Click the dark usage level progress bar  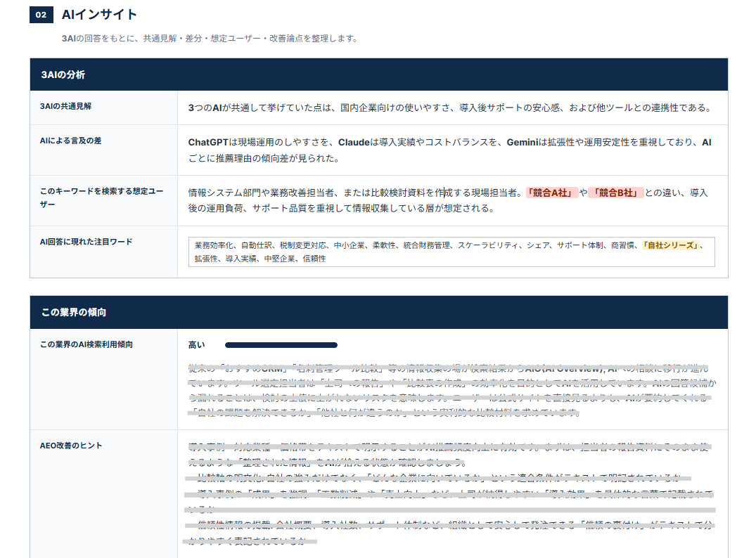(281, 345)
